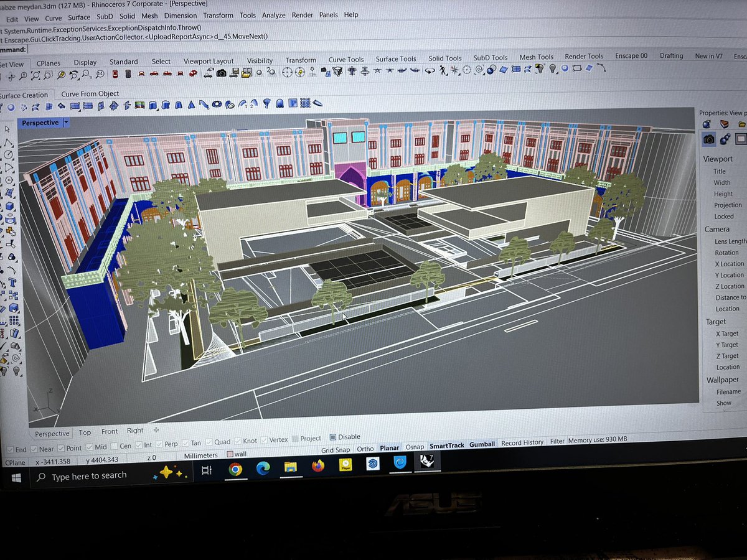Image resolution: width=747 pixels, height=560 pixels.
Task: Click the Millimeters units status field
Action: point(201,455)
